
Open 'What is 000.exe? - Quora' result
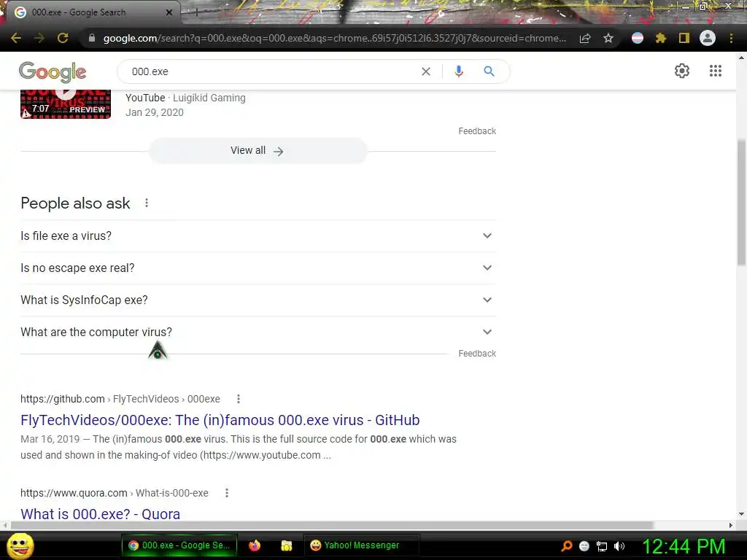click(100, 514)
